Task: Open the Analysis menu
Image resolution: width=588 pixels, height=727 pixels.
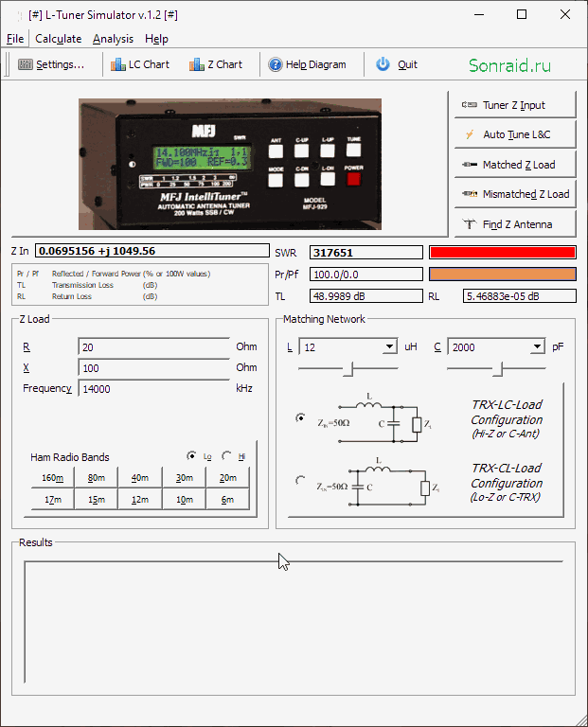Action: (x=113, y=39)
